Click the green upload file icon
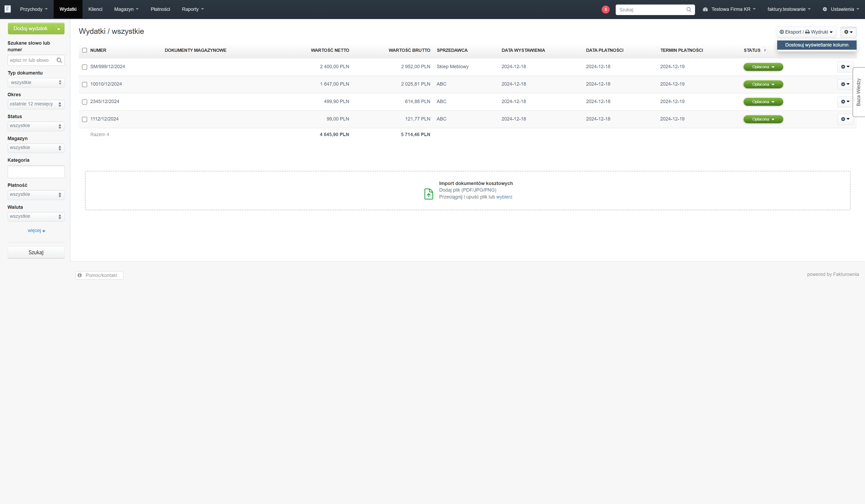This screenshot has width=865, height=504. click(x=428, y=194)
